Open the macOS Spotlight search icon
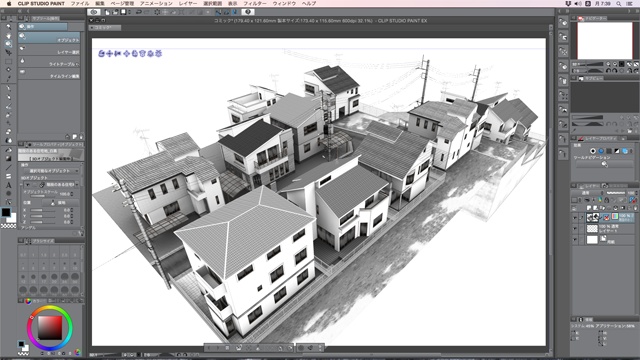 619,3
